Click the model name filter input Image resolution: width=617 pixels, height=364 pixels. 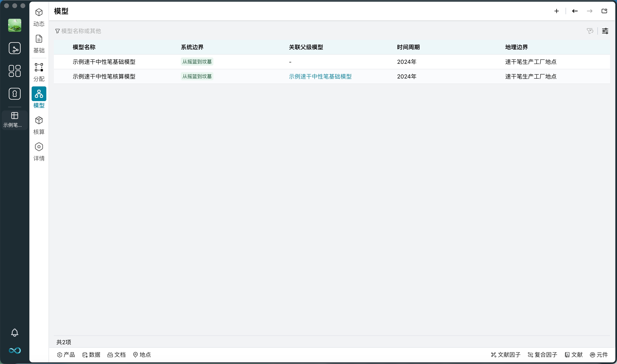point(81,31)
